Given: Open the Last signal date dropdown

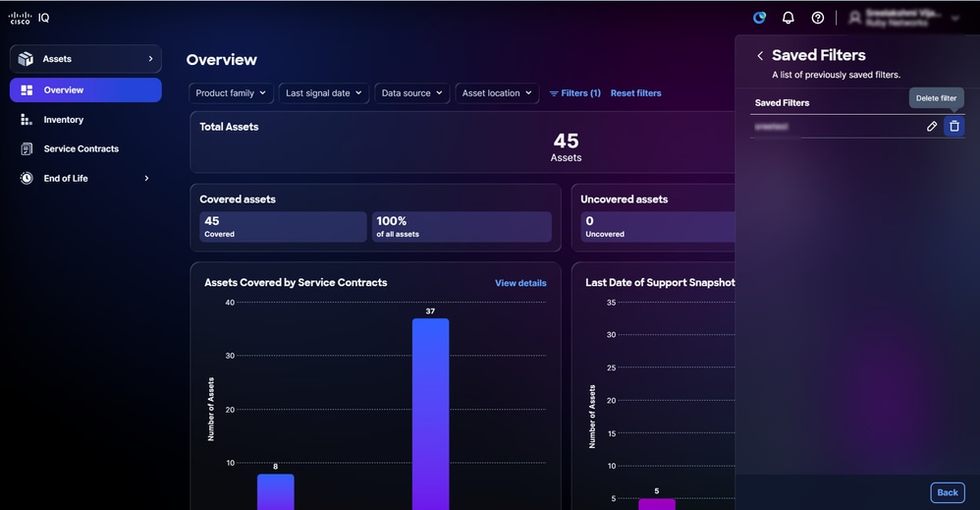Looking at the screenshot, I should (324, 93).
